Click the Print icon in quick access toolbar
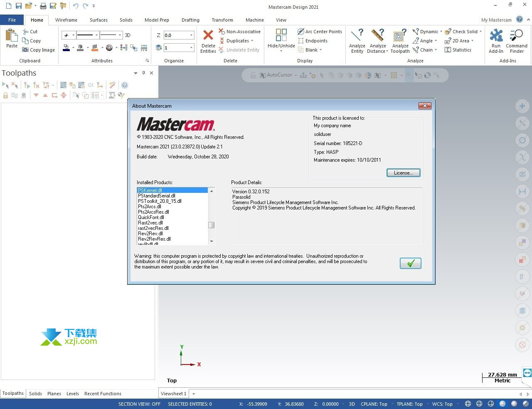532x409 pixels. click(x=43, y=6)
